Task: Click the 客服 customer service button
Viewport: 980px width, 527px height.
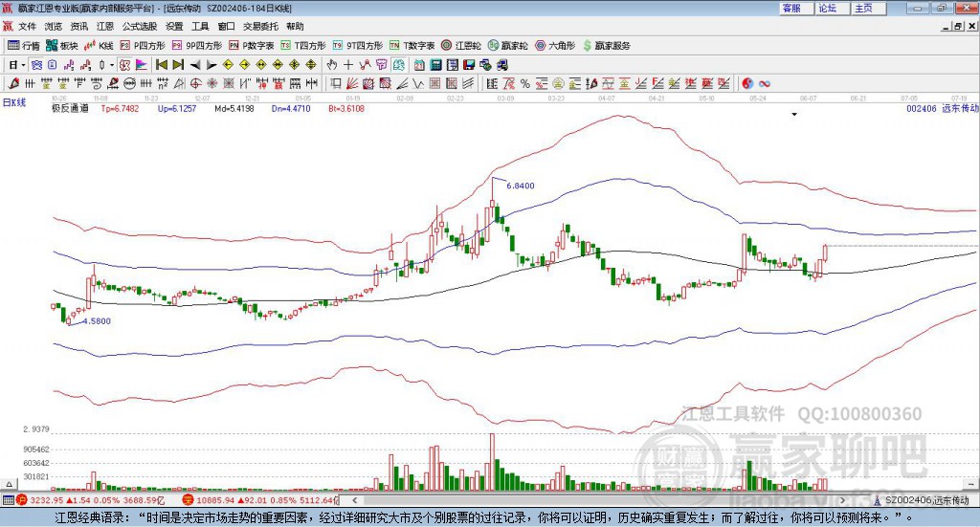Action: pyautogui.click(x=796, y=8)
